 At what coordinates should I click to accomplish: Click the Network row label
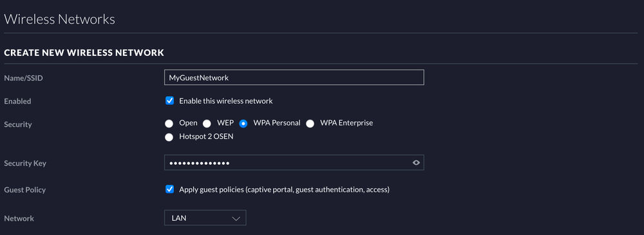pos(19,218)
